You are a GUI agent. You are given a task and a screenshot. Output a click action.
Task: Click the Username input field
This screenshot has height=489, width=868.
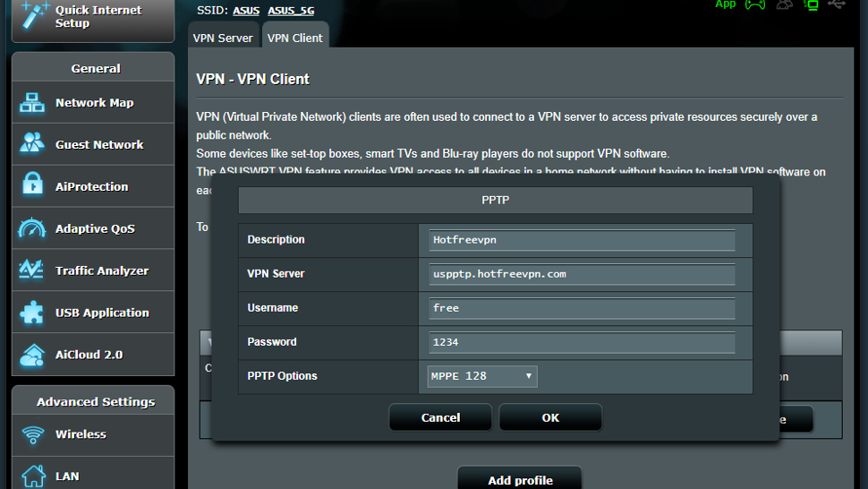(582, 308)
